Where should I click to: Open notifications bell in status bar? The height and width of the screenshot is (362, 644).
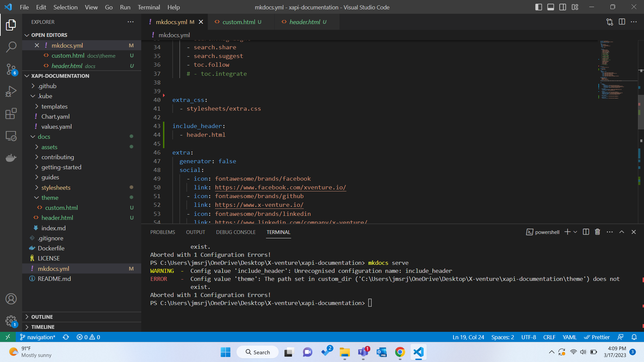[634, 337]
